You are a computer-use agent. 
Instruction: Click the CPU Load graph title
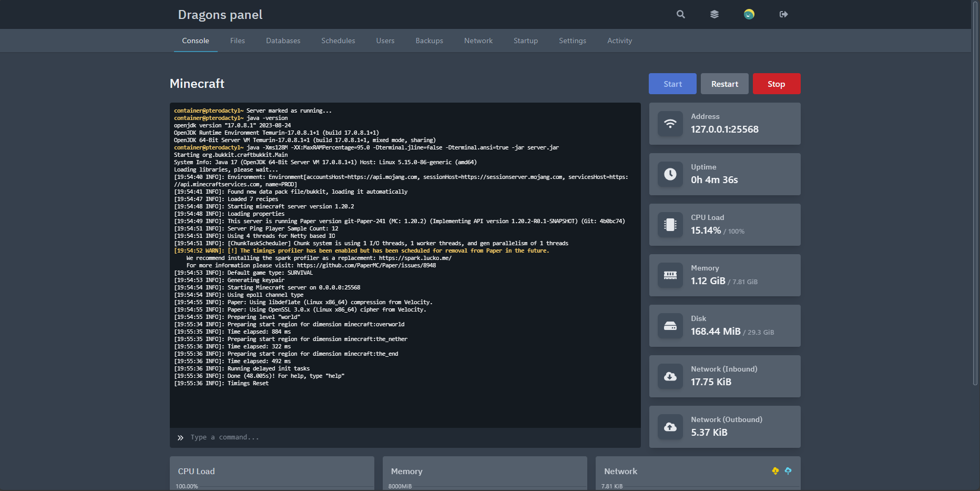pos(196,472)
